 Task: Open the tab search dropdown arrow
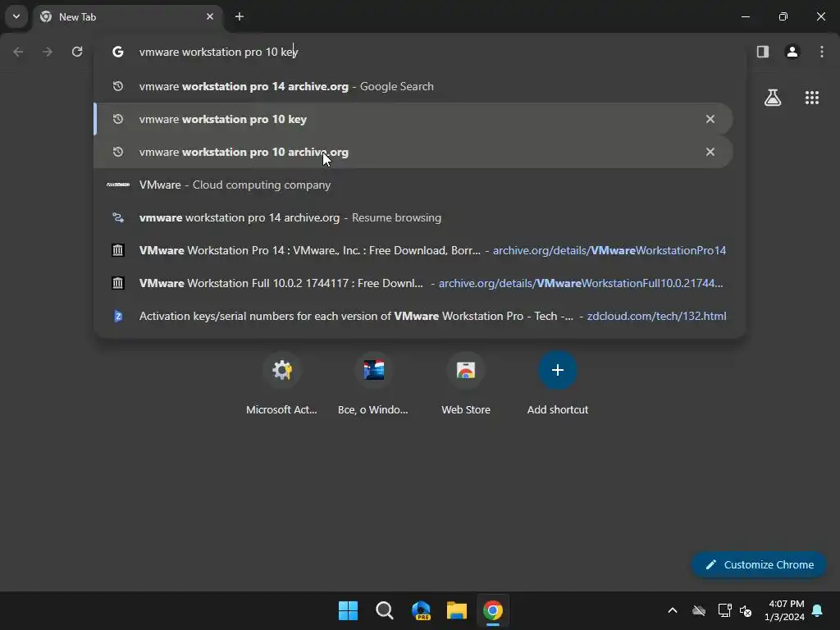pyautogui.click(x=16, y=16)
